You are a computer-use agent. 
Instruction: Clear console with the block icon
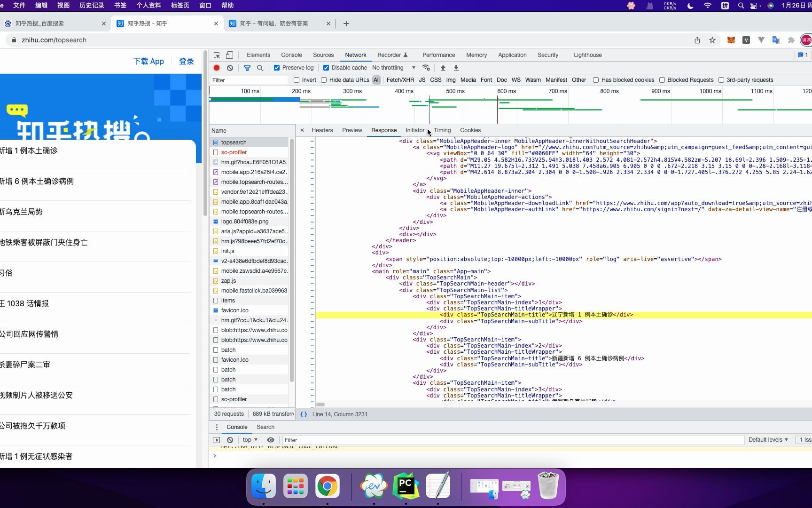[x=230, y=440]
